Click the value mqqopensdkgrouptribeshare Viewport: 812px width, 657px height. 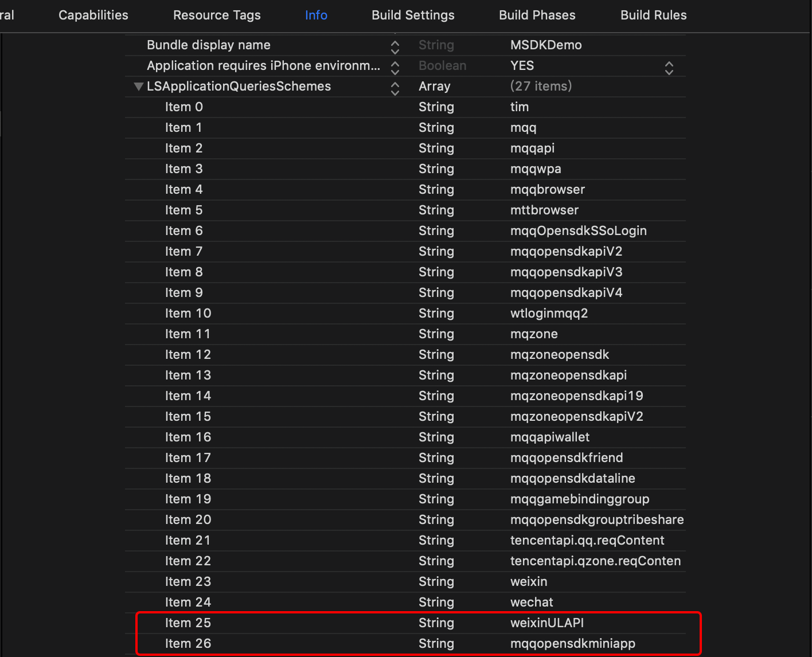click(x=597, y=520)
